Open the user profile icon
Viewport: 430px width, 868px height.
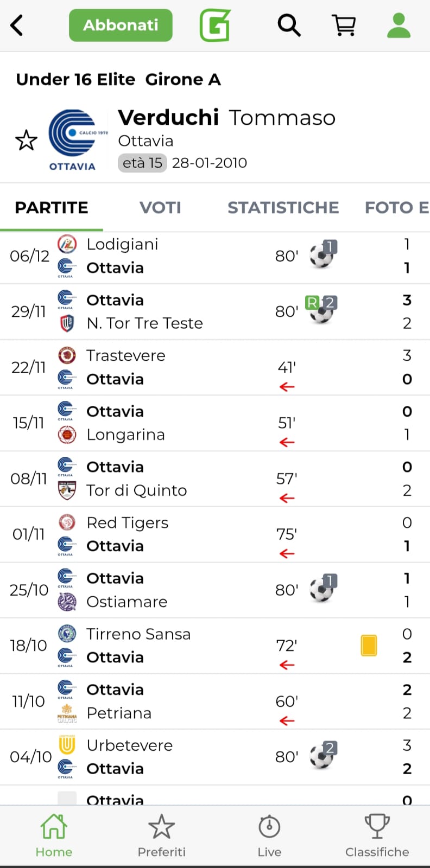click(399, 25)
